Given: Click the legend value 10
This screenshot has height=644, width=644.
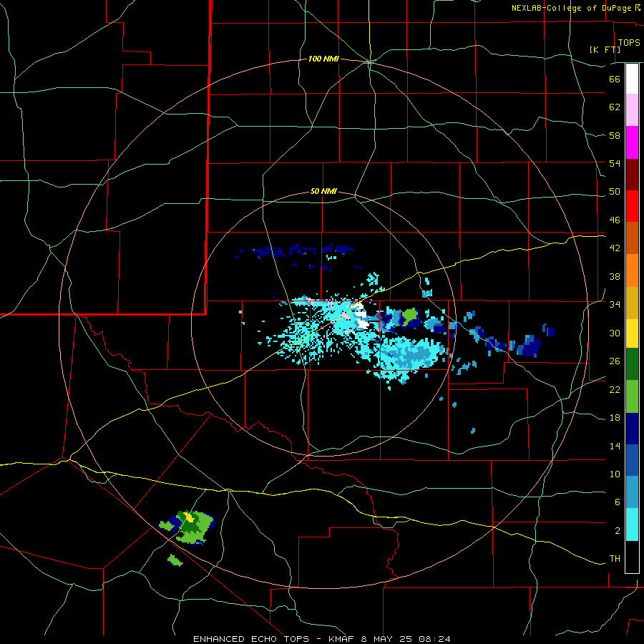Looking at the screenshot, I should pos(615,474).
